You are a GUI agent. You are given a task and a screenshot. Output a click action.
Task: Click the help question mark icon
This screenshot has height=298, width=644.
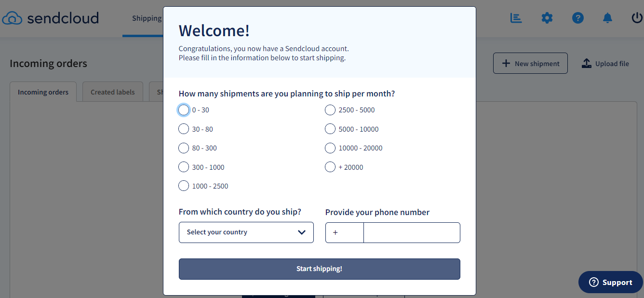(x=578, y=18)
